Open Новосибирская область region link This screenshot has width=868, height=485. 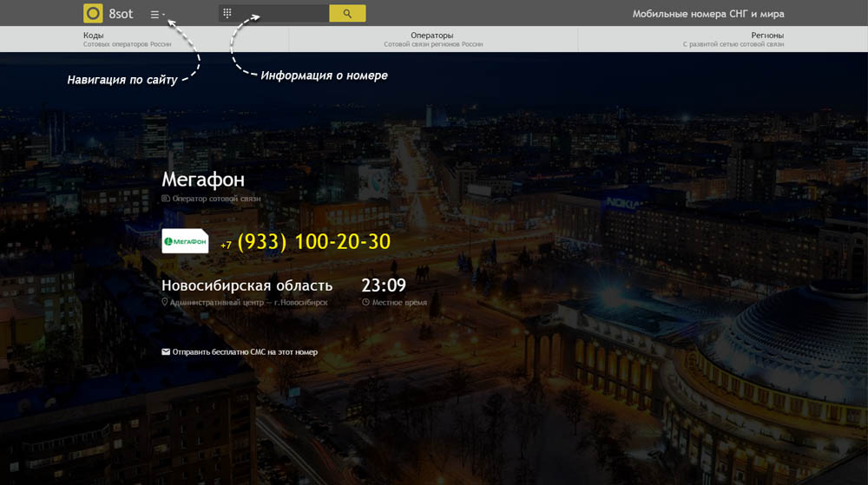point(247,285)
